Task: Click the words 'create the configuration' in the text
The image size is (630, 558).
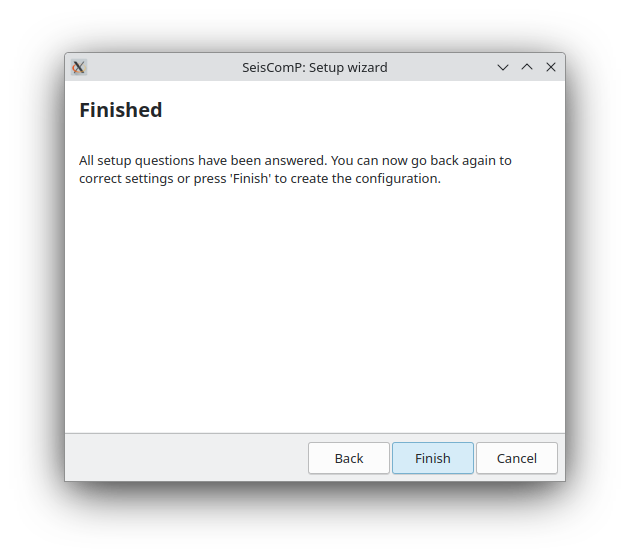Action: click(364, 179)
